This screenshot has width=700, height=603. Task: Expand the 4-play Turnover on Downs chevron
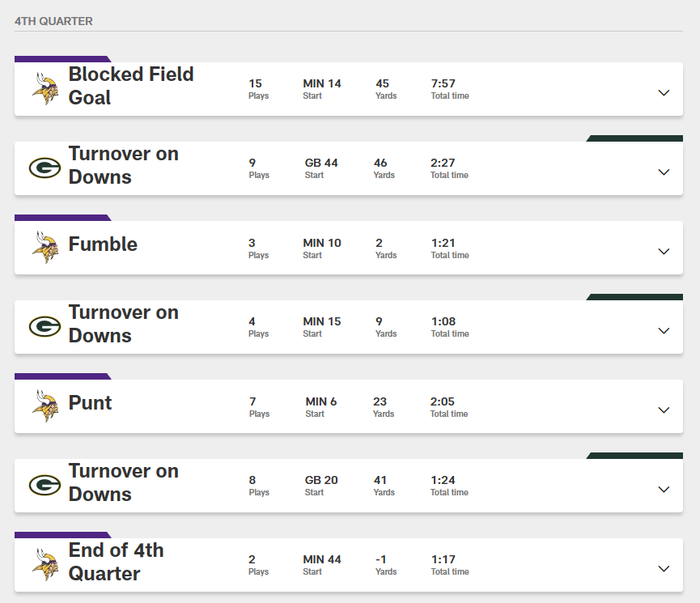(664, 331)
